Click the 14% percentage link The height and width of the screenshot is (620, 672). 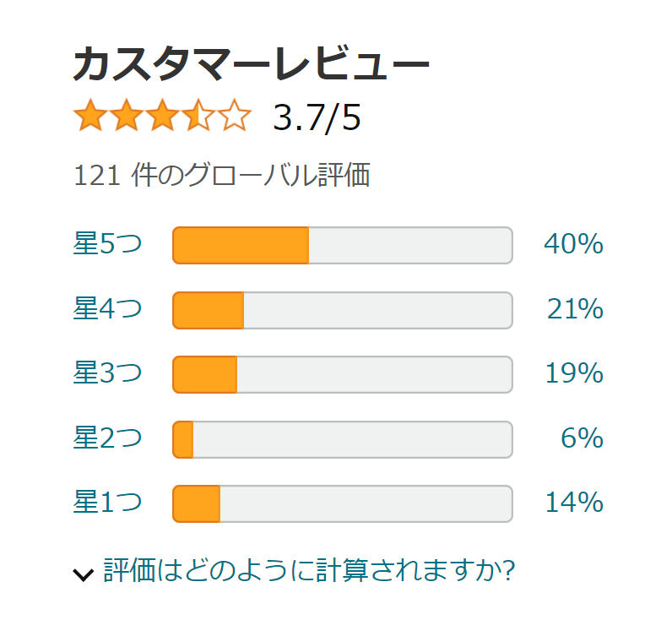pyautogui.click(x=574, y=503)
